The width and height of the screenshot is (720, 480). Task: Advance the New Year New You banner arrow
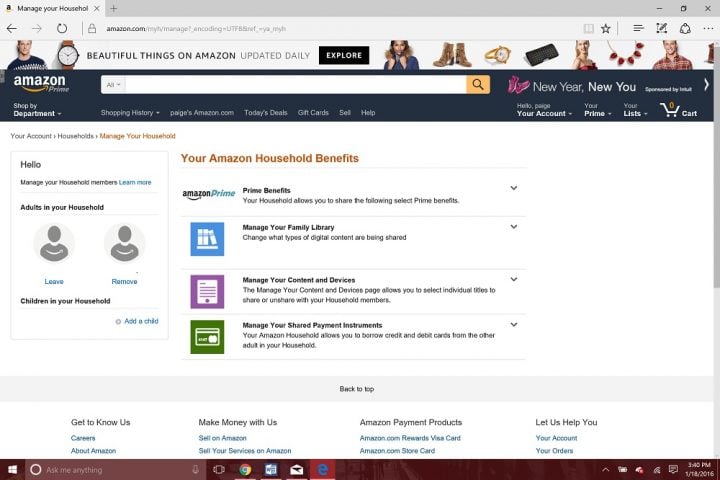pyautogui.click(x=706, y=85)
